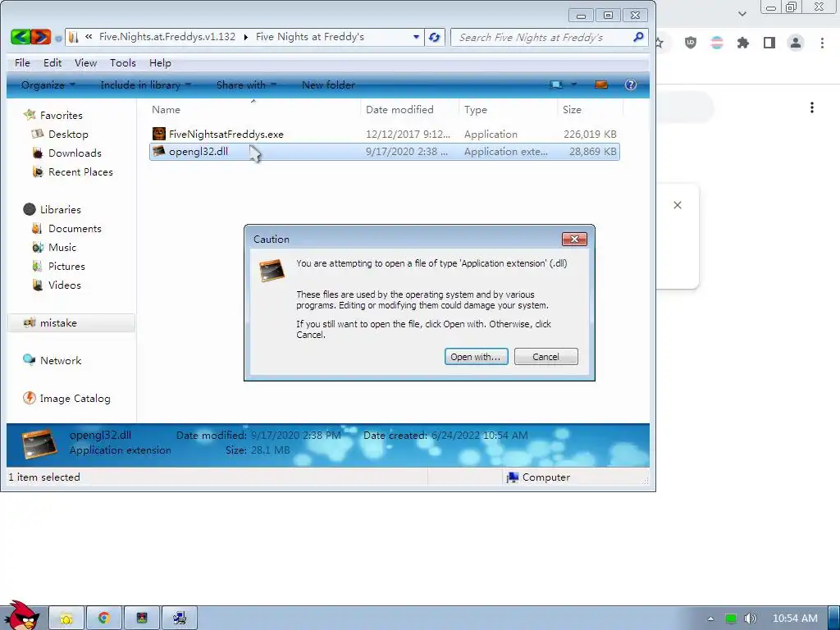The image size is (840, 630).
Task: Open the Tools menu
Action: coord(123,62)
